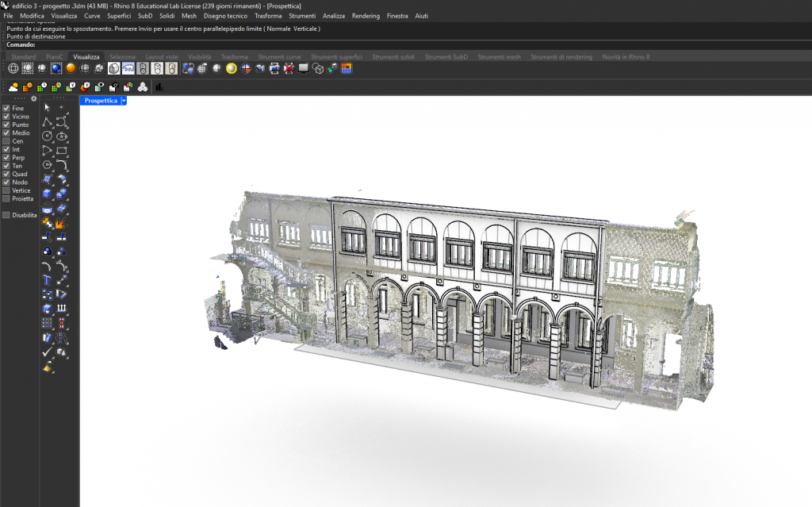Image resolution: width=812 pixels, height=507 pixels.
Task: Turn on the Proietta snap option
Action: tap(6, 198)
